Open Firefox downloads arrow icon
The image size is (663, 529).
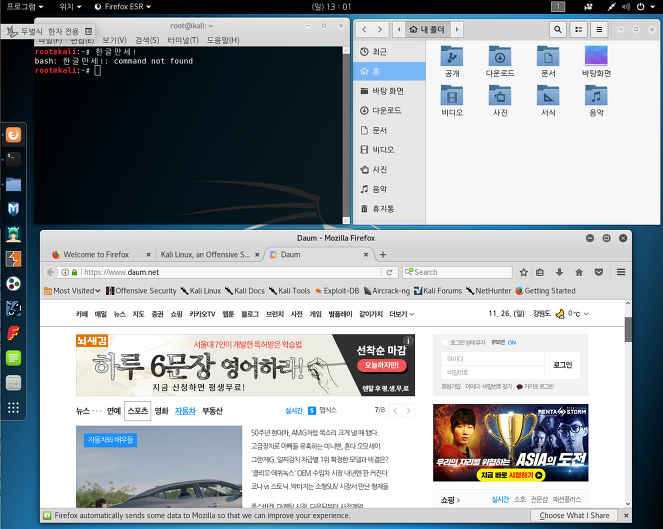(x=559, y=272)
